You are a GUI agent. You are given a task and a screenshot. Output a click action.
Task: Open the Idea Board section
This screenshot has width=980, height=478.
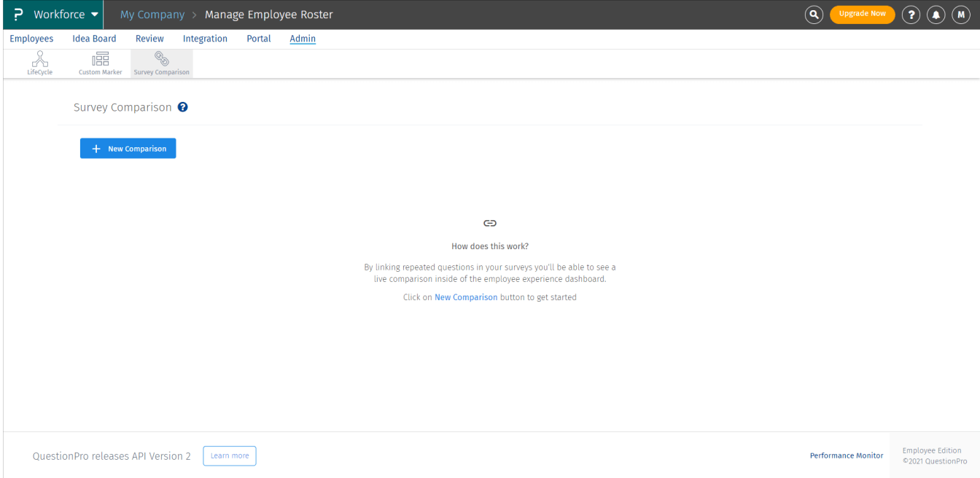point(94,38)
